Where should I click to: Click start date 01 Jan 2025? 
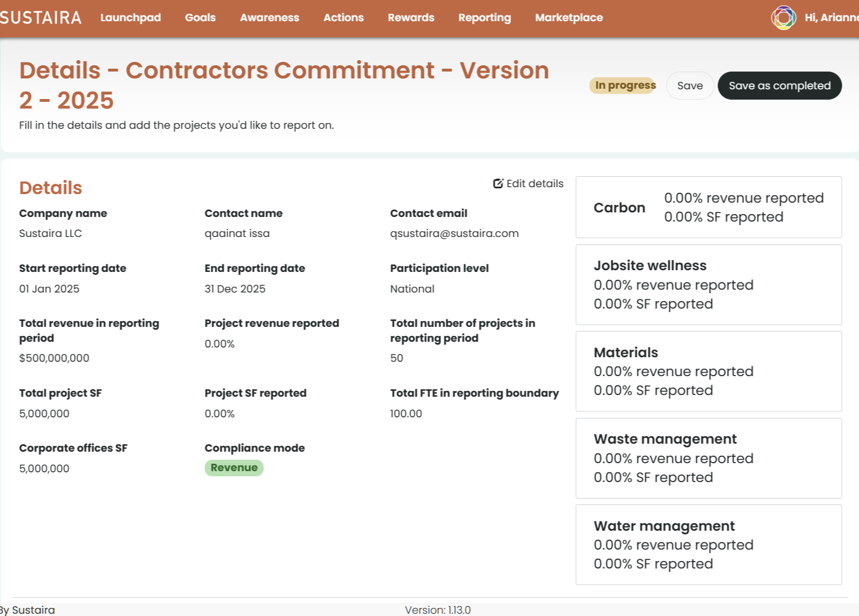[x=49, y=289]
